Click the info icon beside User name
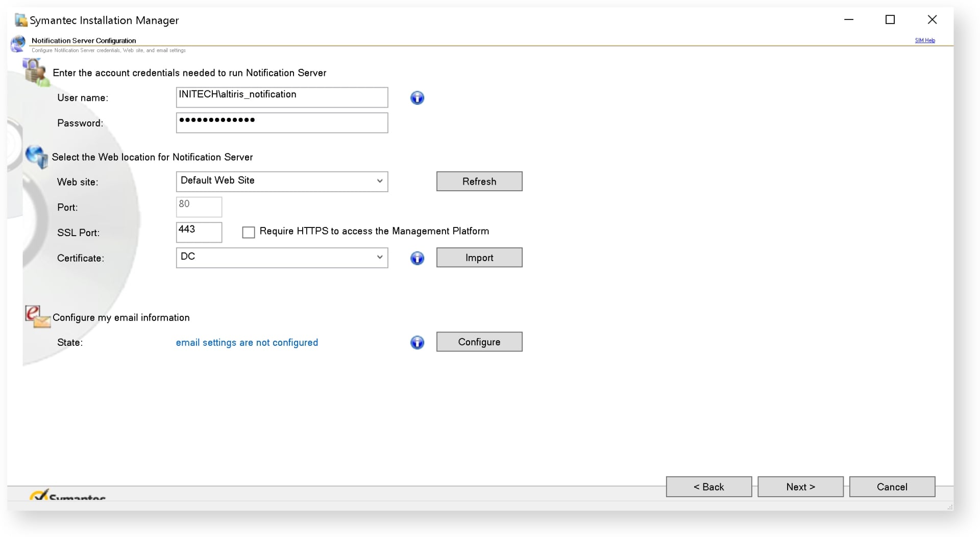Viewport: 980px width, 537px height. (x=418, y=98)
